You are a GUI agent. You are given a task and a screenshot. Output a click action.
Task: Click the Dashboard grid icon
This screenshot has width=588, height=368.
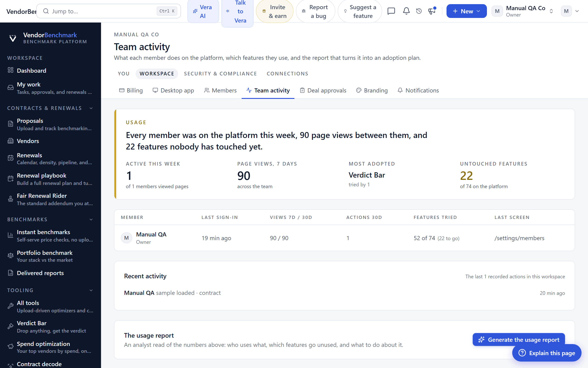pos(10,70)
